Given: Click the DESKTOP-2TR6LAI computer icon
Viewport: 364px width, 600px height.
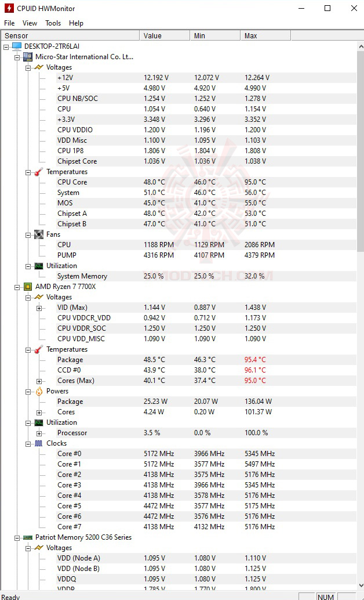Looking at the screenshot, I should 17,46.
